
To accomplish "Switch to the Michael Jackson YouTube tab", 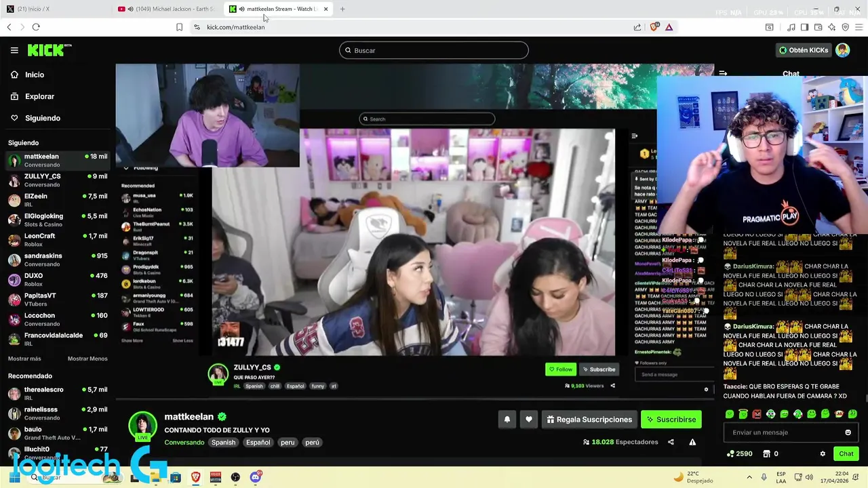I will point(167,9).
